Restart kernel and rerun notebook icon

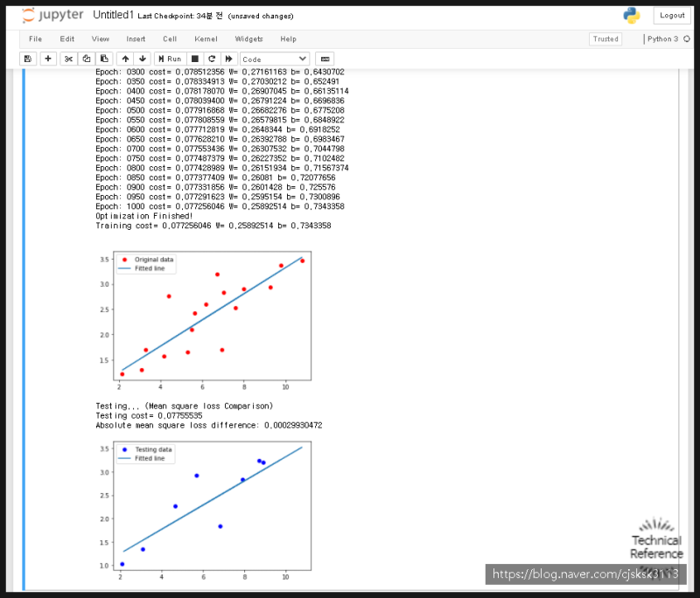pos(228,59)
